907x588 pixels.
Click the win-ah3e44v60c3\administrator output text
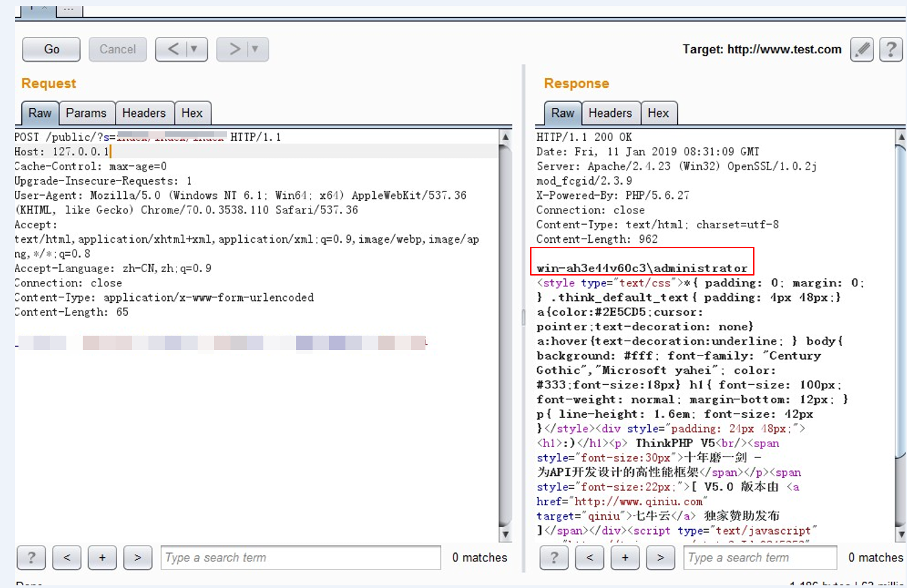(x=642, y=268)
